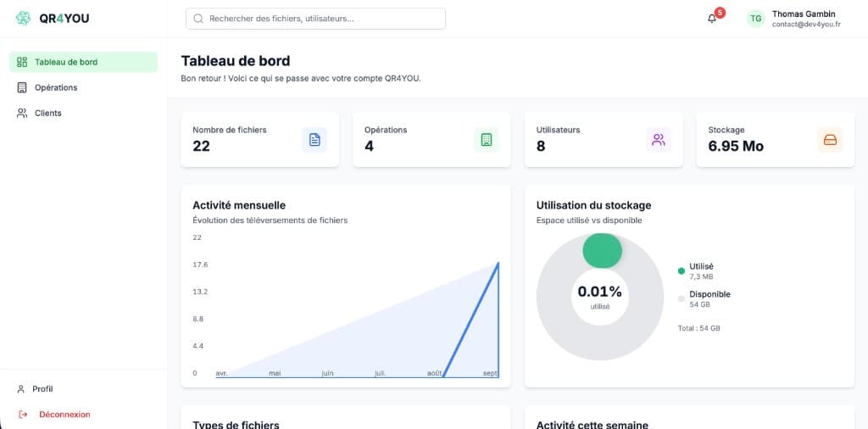Click the orange drive icon in Stockage card

click(x=831, y=140)
